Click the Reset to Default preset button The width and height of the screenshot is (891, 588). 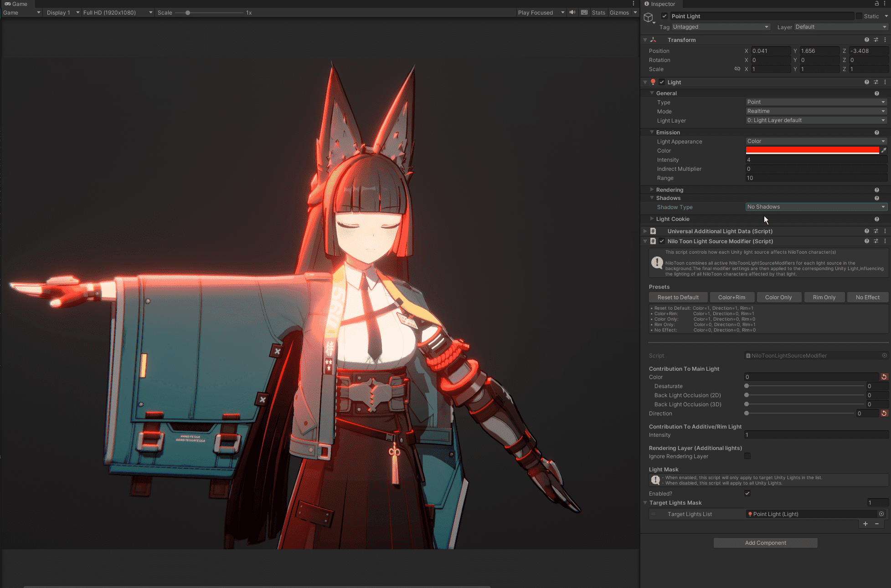678,297
